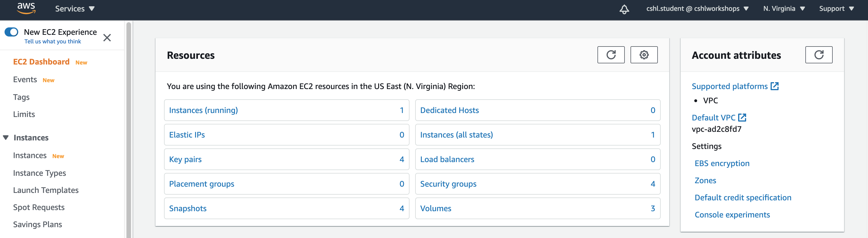The height and width of the screenshot is (238, 868).
Task: Click the Security groups count 4
Action: pos(653,184)
